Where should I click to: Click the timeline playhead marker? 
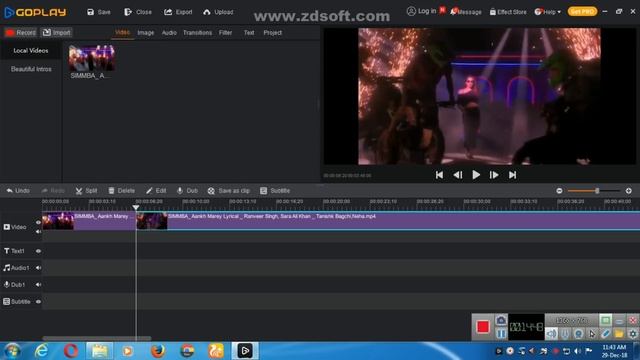pyautogui.click(x=136, y=207)
